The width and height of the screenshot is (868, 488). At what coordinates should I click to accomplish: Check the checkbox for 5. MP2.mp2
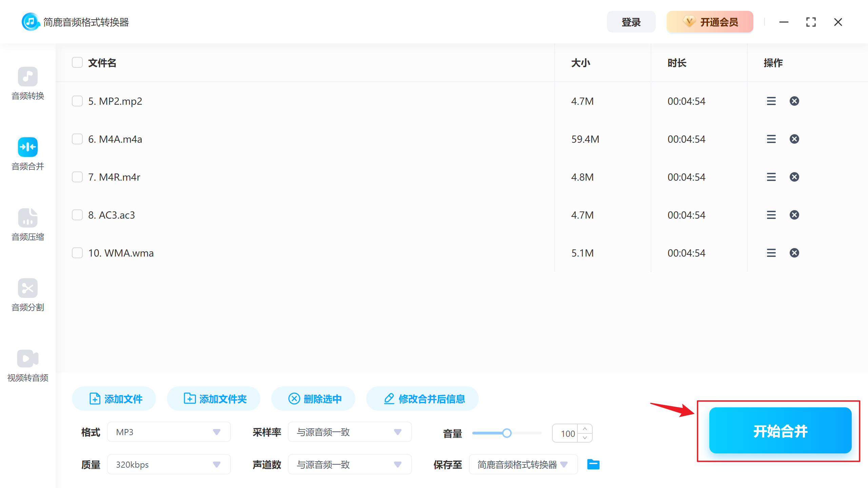77,101
